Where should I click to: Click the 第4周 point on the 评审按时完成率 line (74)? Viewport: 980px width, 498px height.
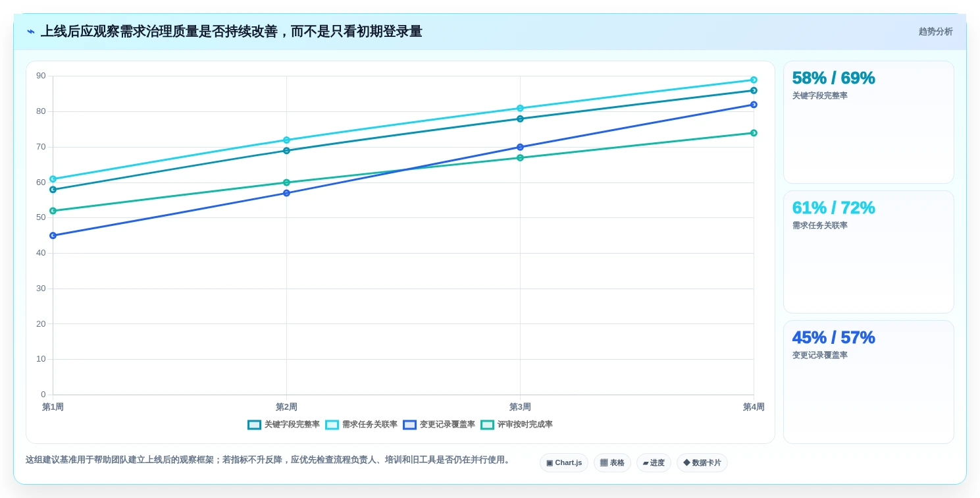click(754, 133)
